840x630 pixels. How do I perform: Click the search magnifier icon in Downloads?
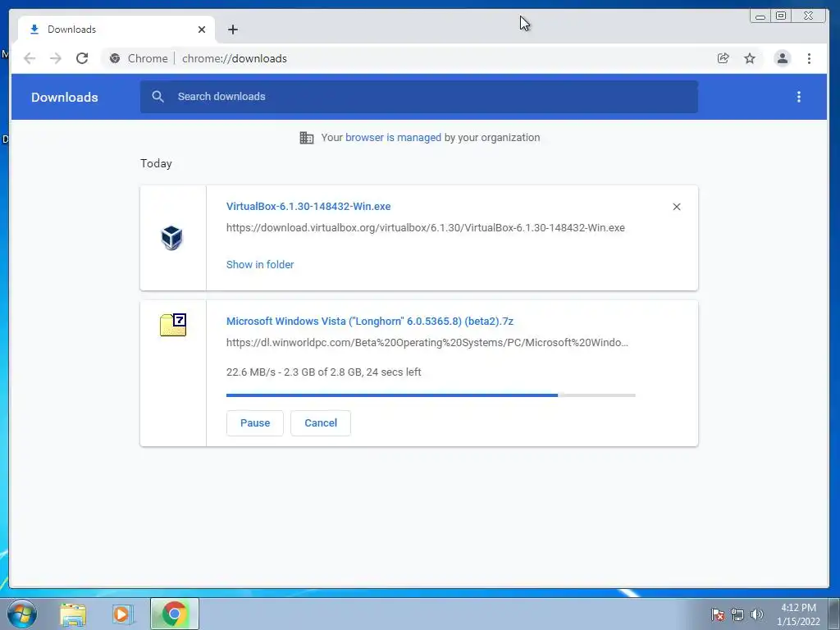click(x=157, y=97)
